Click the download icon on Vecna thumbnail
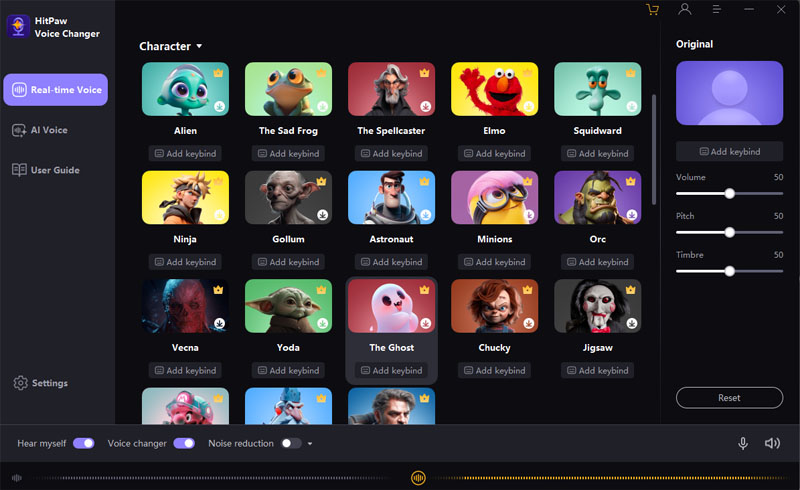 [219, 322]
